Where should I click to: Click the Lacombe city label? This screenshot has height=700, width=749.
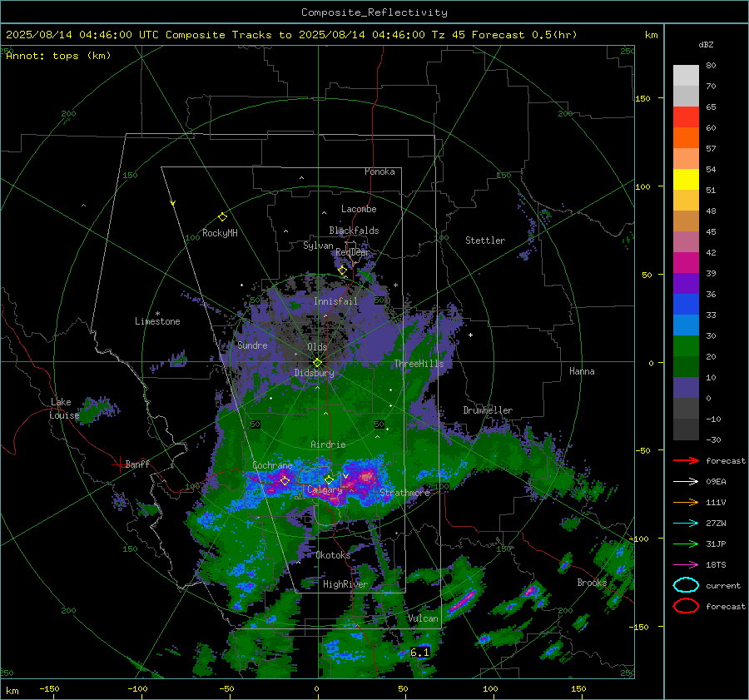pos(359,209)
